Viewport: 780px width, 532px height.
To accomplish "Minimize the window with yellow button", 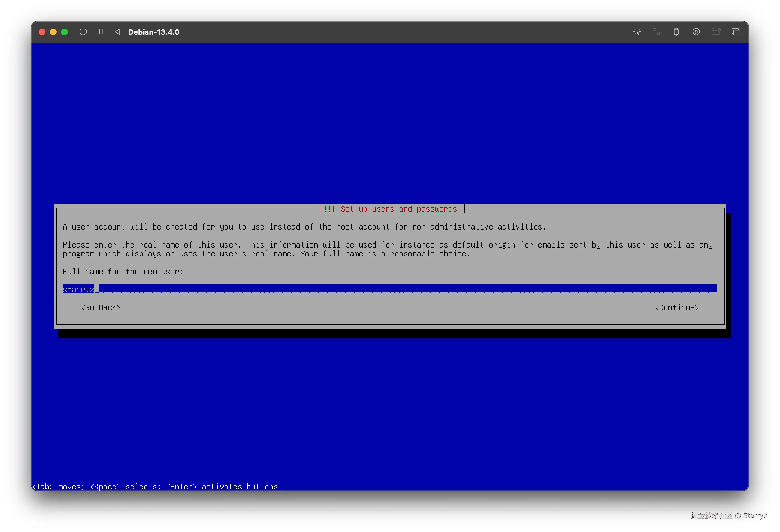I will (53, 32).
